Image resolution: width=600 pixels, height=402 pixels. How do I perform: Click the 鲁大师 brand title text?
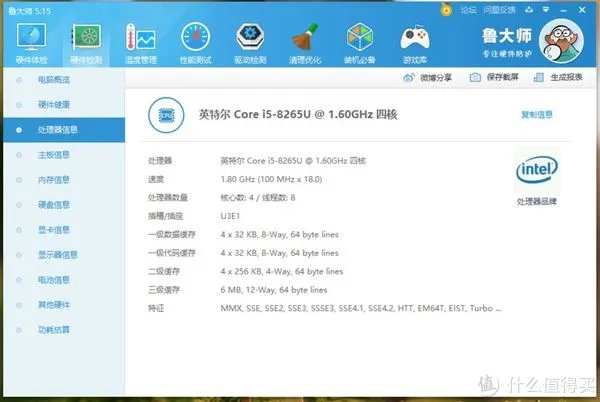pyautogui.click(x=507, y=36)
